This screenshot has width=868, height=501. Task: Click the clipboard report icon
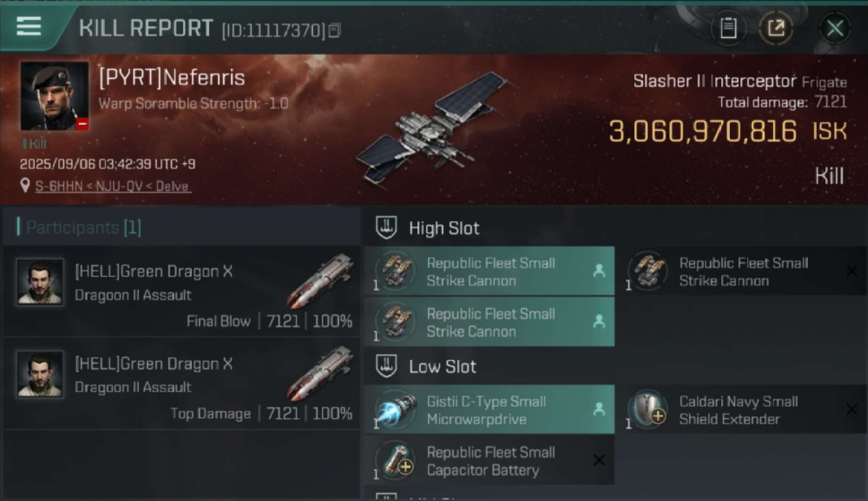[728, 28]
